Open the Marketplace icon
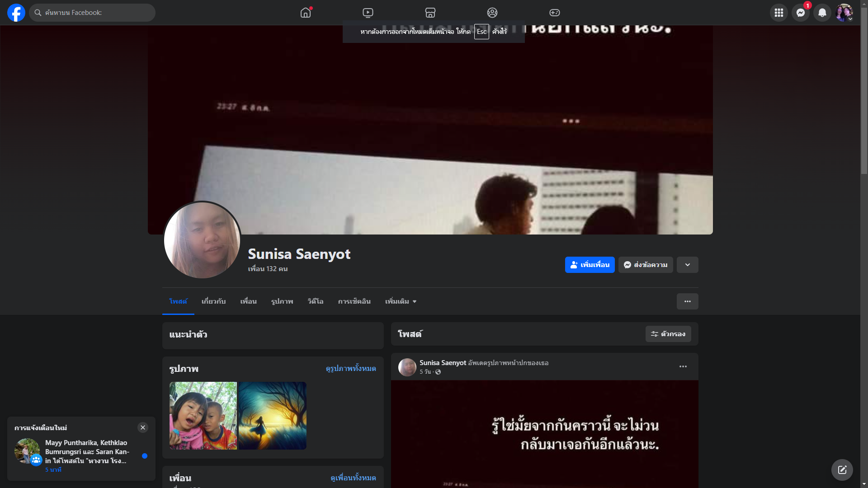868x488 pixels. pyautogui.click(x=430, y=13)
